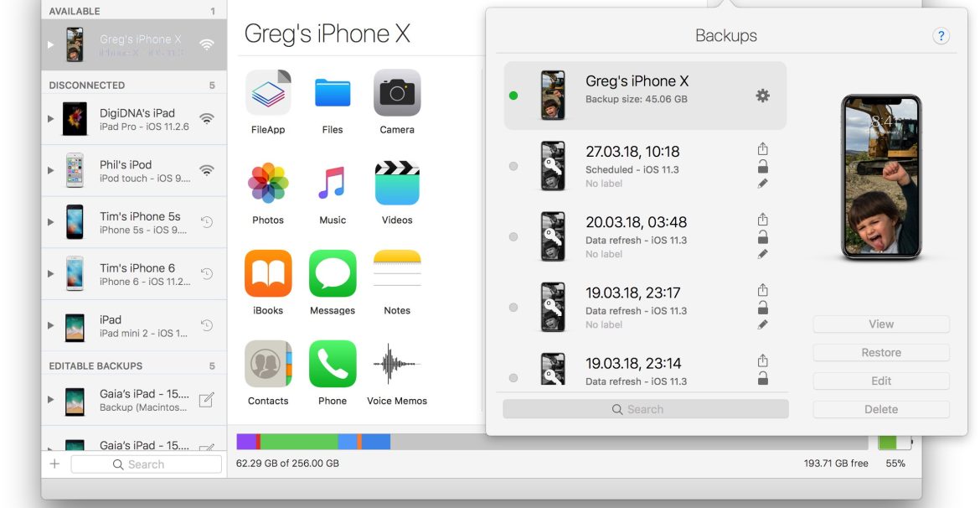Click the 'EDITABLE BACKUPS' section header

point(95,366)
